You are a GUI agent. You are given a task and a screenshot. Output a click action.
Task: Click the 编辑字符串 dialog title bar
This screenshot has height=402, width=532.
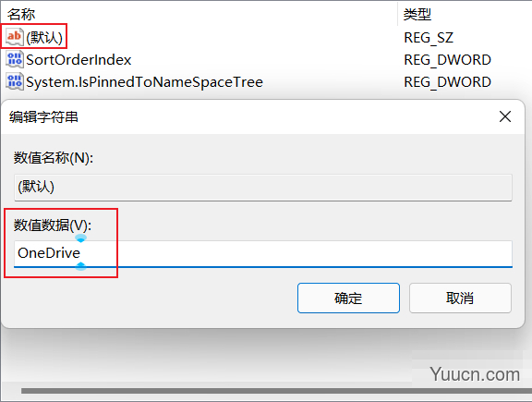tap(249, 116)
